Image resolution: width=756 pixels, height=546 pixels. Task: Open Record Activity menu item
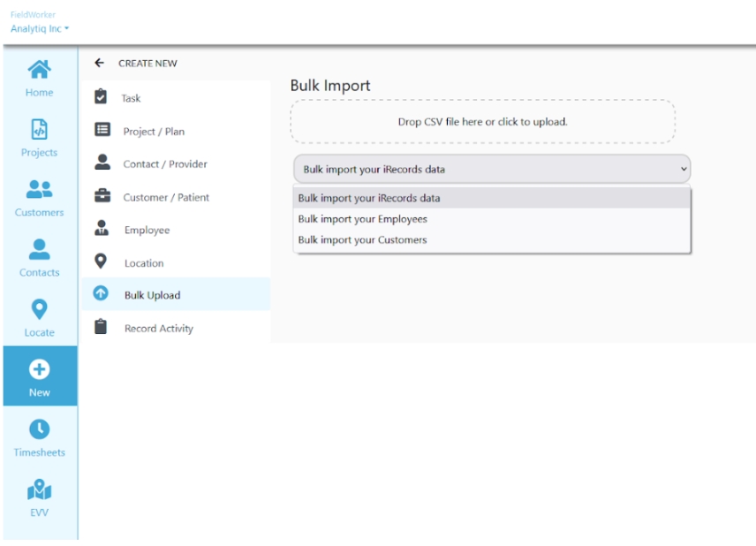click(158, 329)
